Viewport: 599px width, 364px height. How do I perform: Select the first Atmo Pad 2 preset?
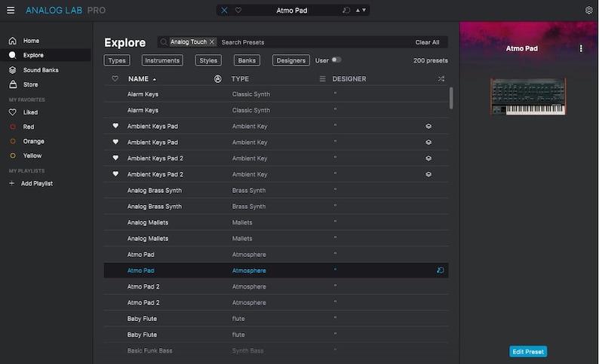[x=276, y=286]
